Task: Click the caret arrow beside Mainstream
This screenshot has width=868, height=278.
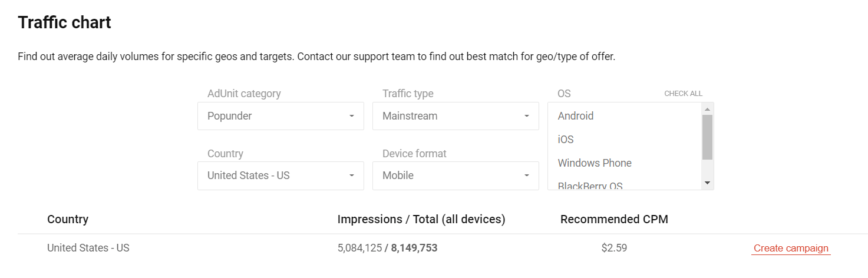Action: click(x=527, y=116)
